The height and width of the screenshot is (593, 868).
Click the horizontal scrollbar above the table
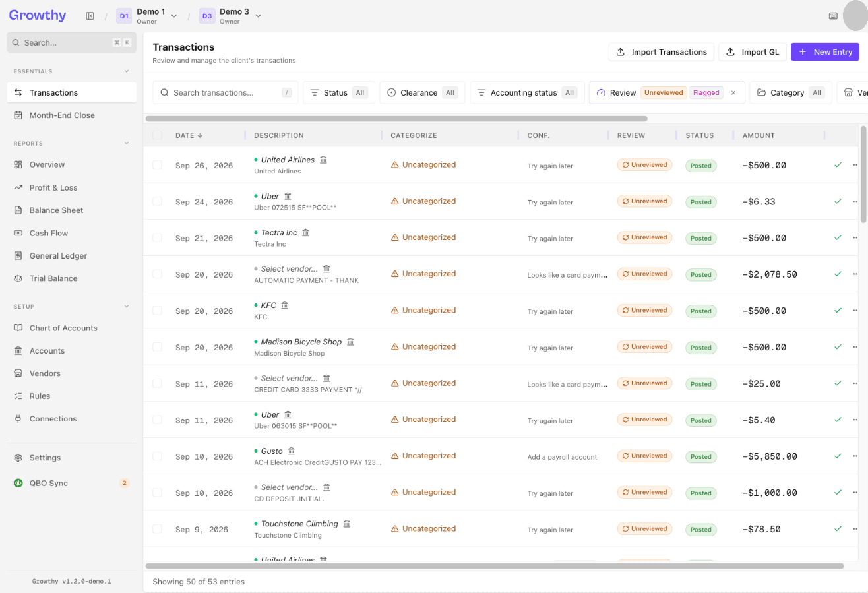coord(396,119)
